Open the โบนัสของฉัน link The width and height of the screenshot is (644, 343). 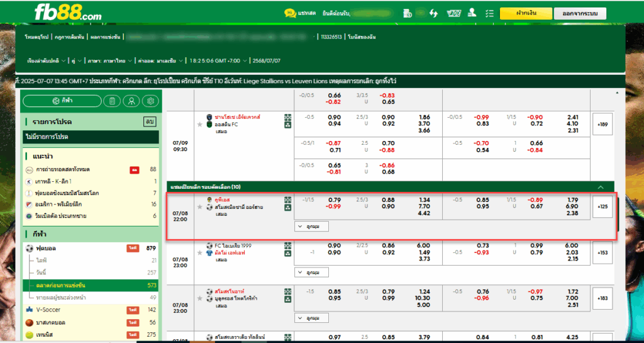pyautogui.click(x=362, y=37)
